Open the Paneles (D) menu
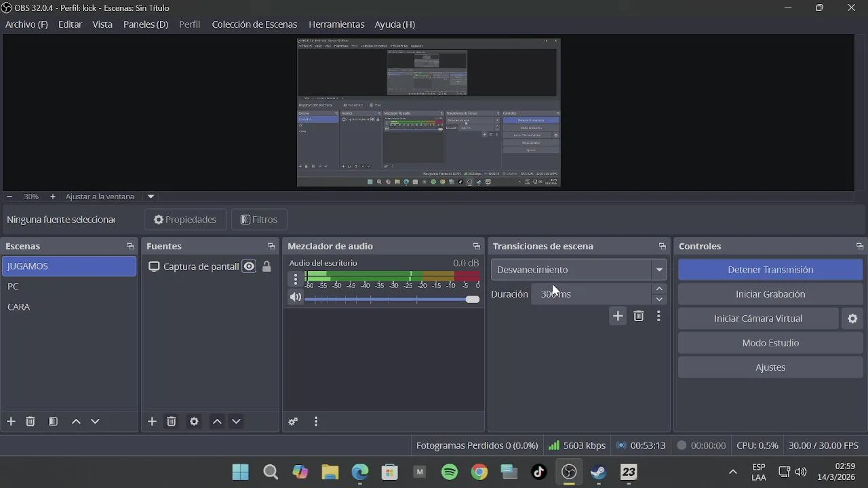This screenshot has height=488, width=868. click(x=146, y=24)
